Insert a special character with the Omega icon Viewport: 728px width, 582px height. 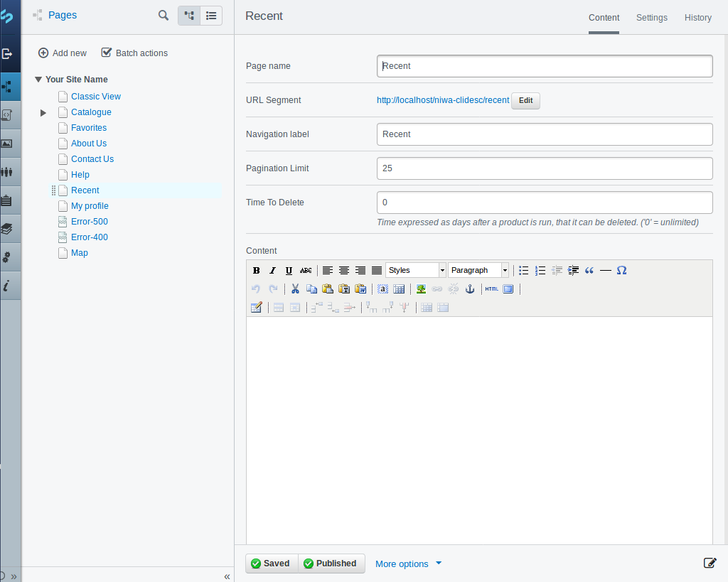point(621,271)
